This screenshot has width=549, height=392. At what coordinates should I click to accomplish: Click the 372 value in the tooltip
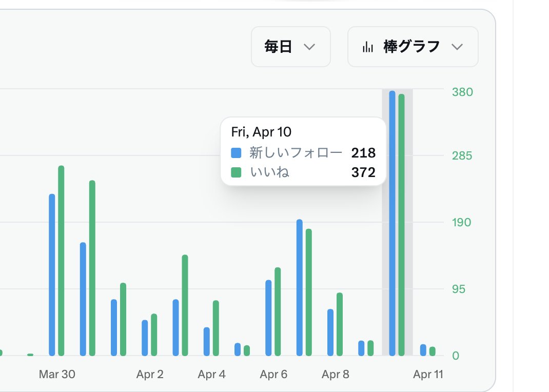coord(363,172)
